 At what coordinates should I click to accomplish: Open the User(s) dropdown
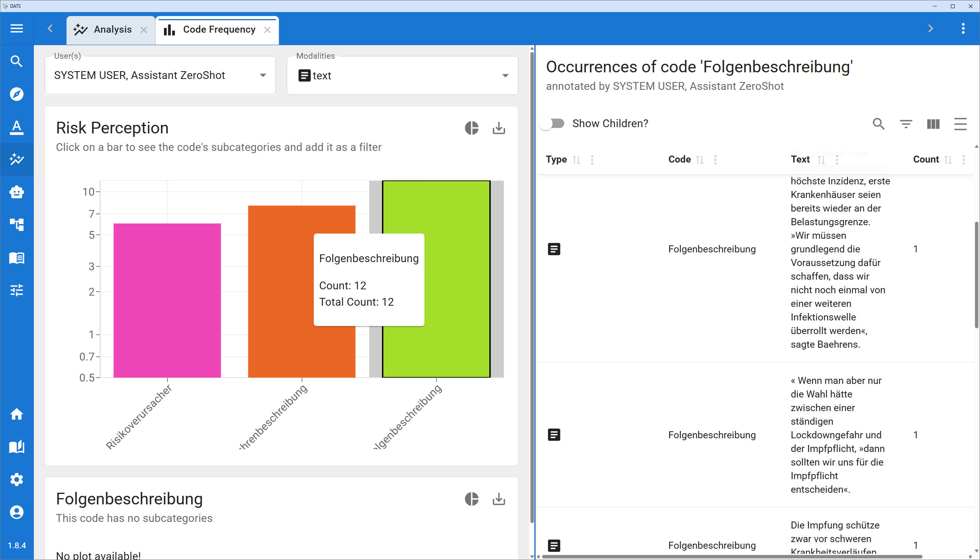tap(160, 75)
